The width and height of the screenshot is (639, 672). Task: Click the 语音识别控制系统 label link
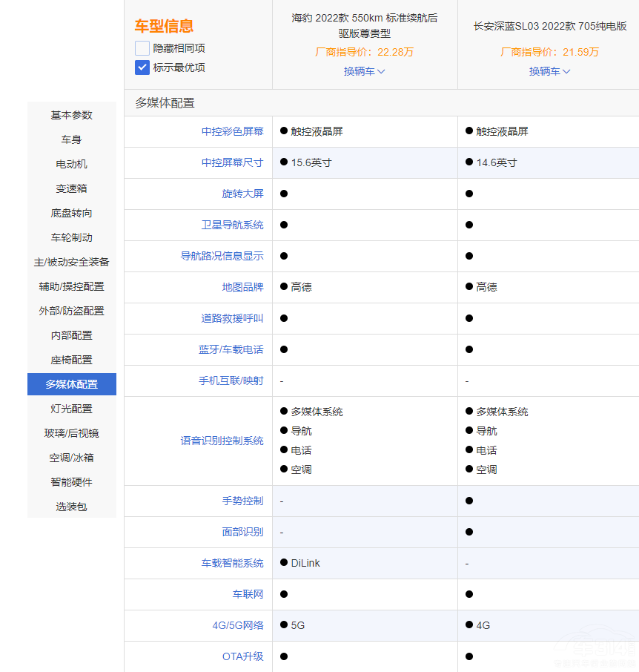[222, 441]
